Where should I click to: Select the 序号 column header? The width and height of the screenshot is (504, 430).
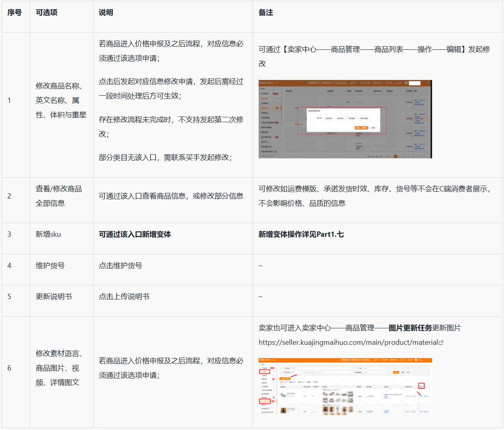click(15, 13)
